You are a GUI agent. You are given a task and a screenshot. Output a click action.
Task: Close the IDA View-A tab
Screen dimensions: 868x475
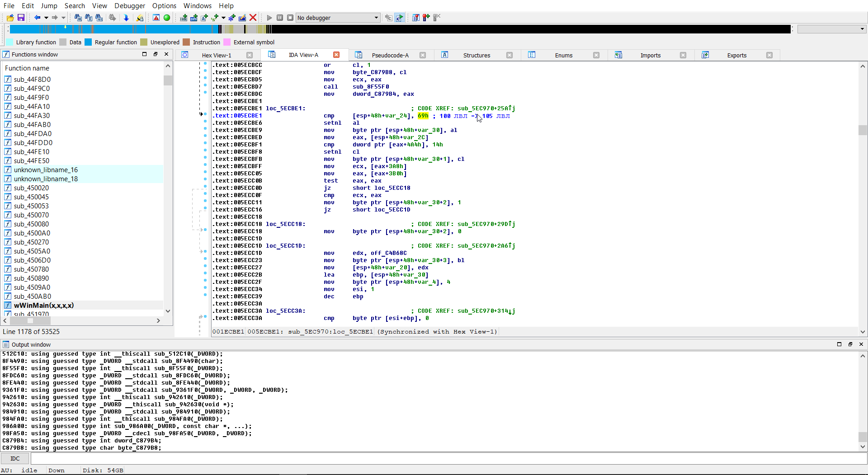[x=336, y=55]
